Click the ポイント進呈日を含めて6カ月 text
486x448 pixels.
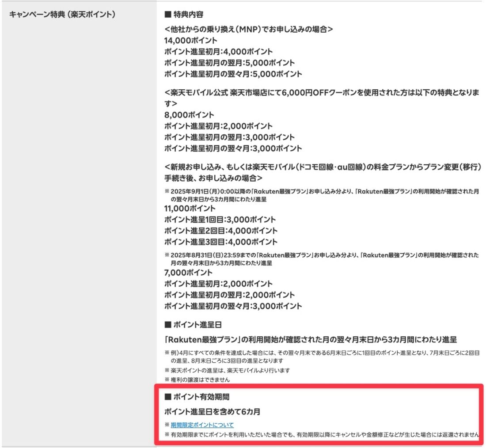[212, 412]
